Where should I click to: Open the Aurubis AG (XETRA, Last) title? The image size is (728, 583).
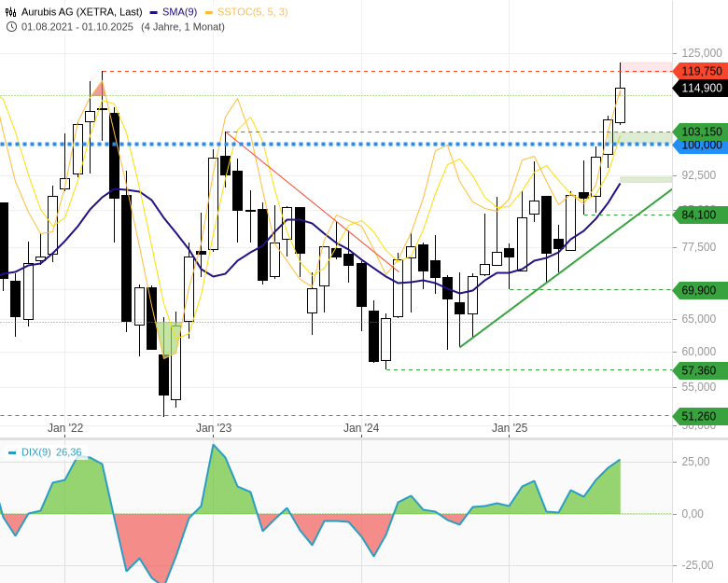click(x=82, y=11)
